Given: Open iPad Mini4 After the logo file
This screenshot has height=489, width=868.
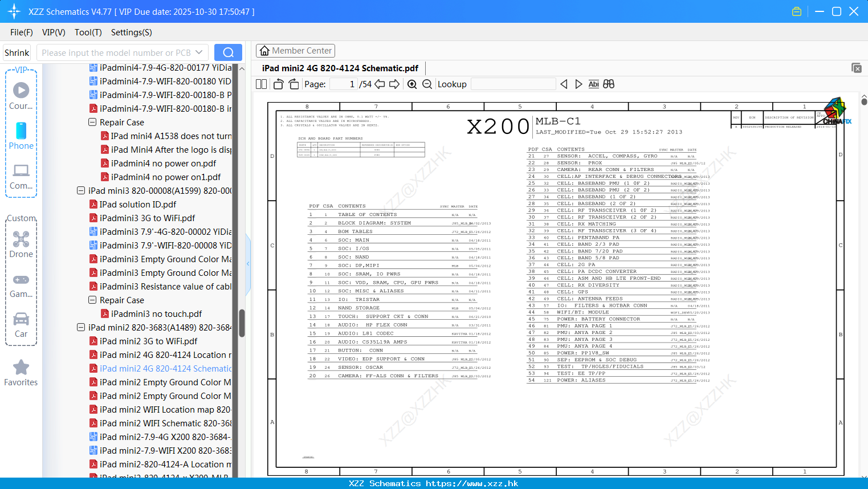Looking at the screenshot, I should click(x=166, y=149).
